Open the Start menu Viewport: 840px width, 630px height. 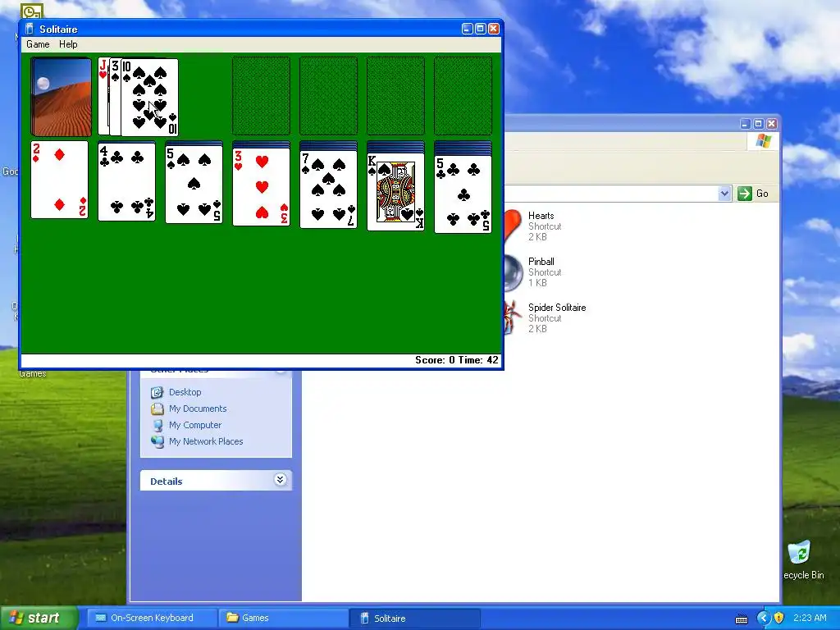tap(39, 618)
